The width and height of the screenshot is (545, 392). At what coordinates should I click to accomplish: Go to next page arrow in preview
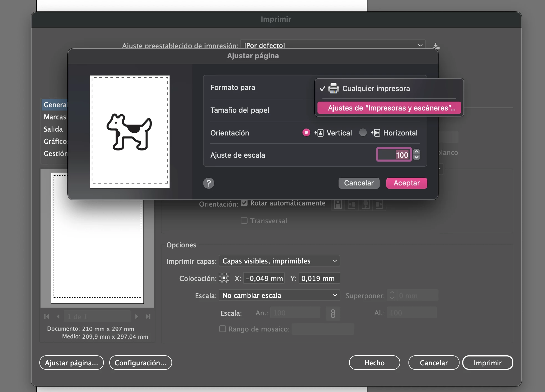[137, 316]
